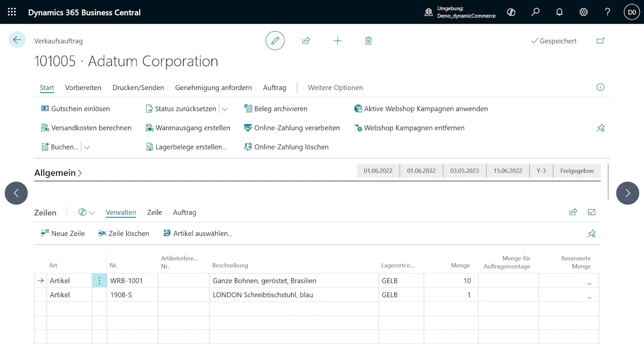The width and height of the screenshot is (644, 362).
Task: Edit the sales order with pencil icon
Action: coord(275,40)
